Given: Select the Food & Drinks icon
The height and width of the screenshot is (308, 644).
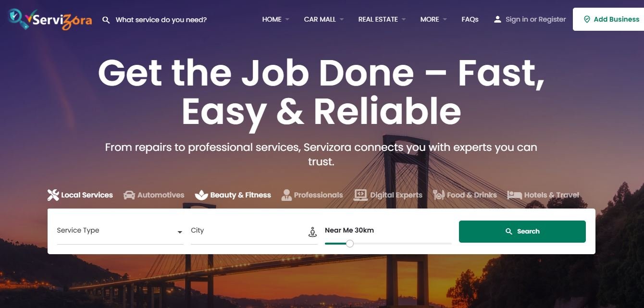Looking at the screenshot, I should [438, 195].
